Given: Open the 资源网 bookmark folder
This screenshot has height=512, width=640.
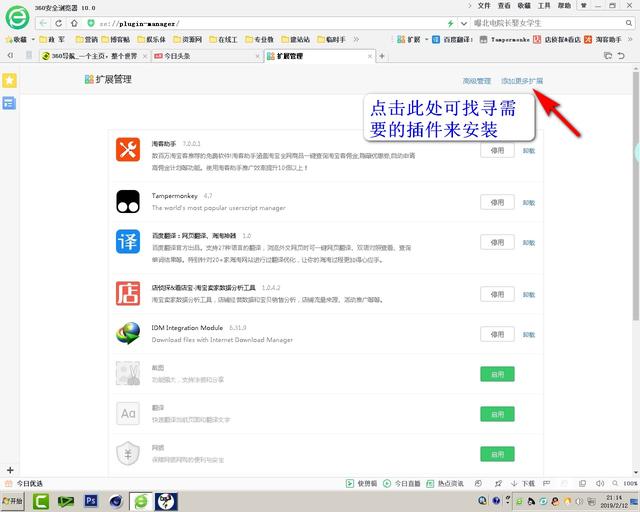Looking at the screenshot, I should 187,40.
